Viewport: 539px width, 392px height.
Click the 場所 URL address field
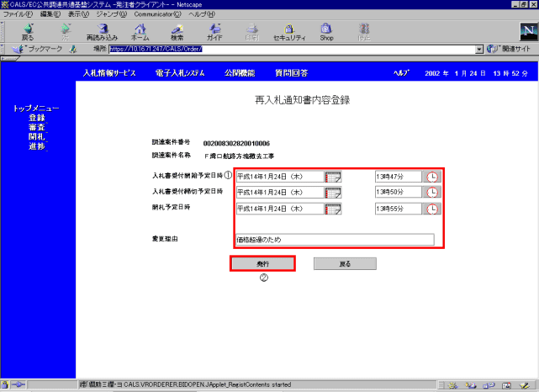pyautogui.click(x=292, y=49)
